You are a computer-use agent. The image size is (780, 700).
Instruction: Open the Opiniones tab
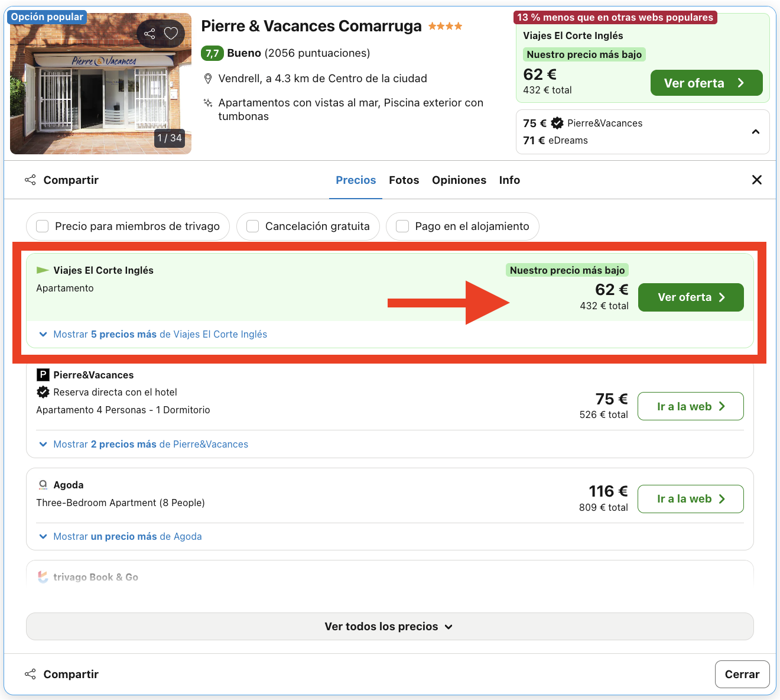point(459,180)
